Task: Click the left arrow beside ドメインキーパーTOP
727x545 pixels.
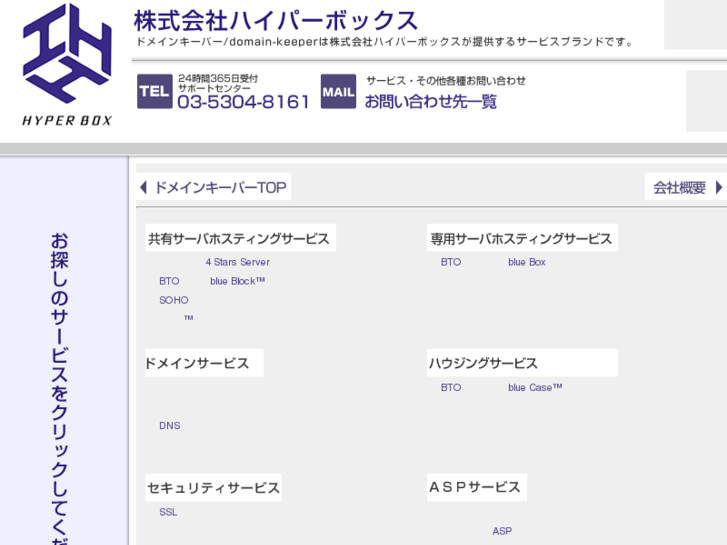Action: (x=143, y=187)
